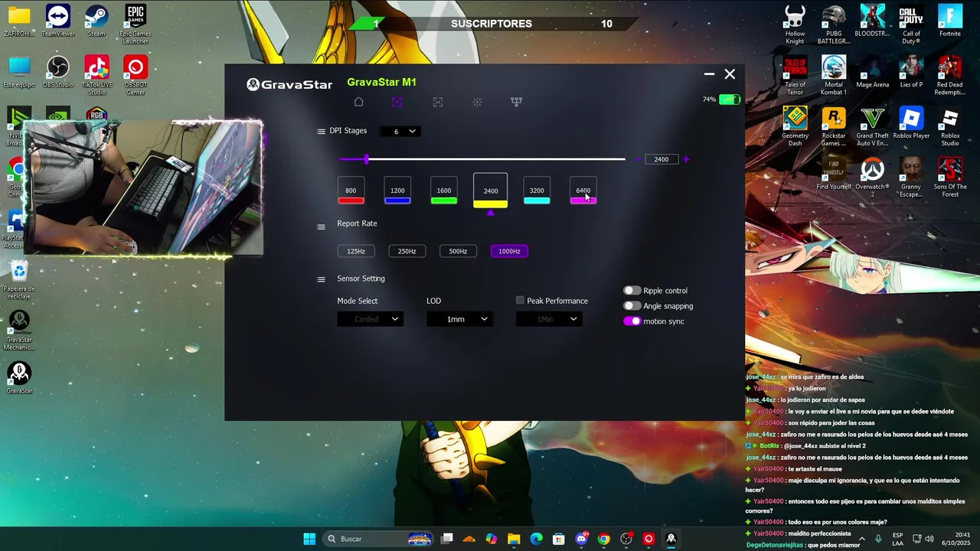Set report rate to 500Hz

[x=458, y=251]
